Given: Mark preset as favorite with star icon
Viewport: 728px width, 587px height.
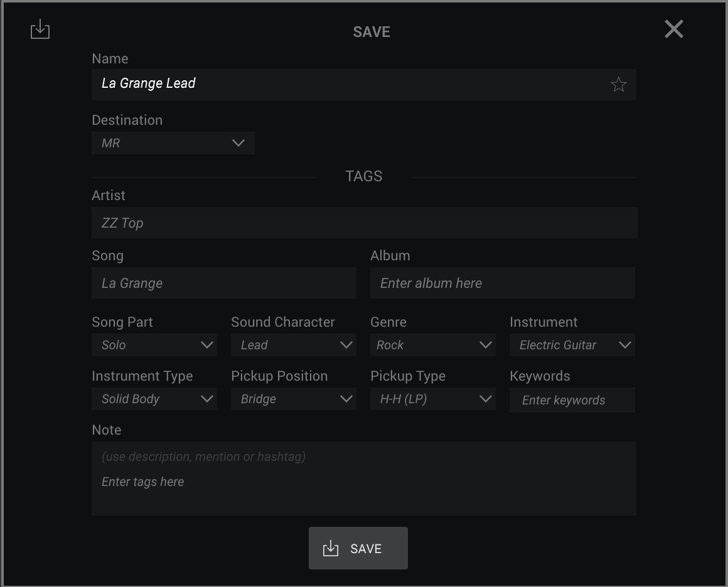Looking at the screenshot, I should point(618,85).
